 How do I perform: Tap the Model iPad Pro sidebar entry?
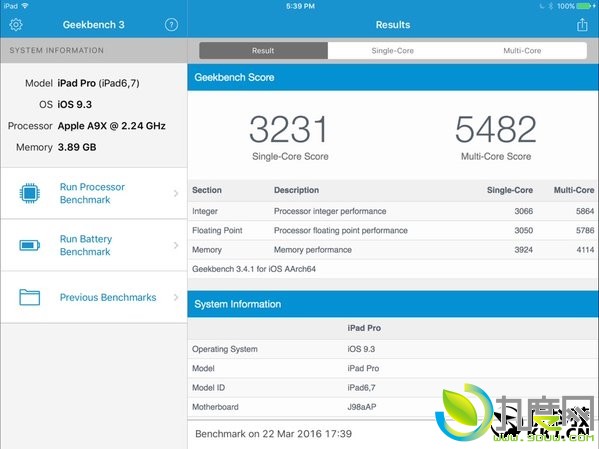(82, 83)
